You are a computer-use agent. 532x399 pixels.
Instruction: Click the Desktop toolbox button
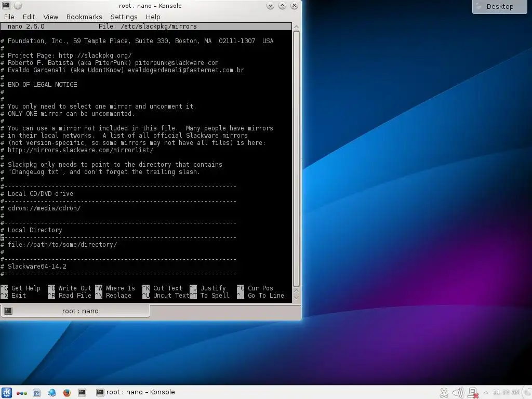click(499, 7)
